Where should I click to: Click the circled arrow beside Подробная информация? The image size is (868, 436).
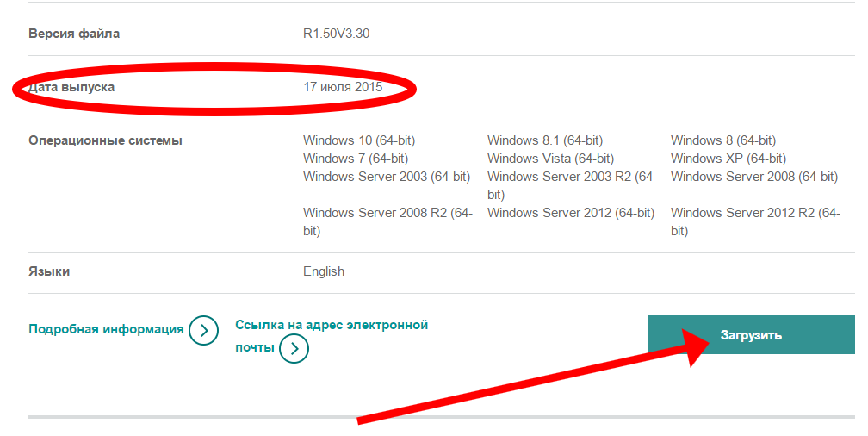[203, 330]
